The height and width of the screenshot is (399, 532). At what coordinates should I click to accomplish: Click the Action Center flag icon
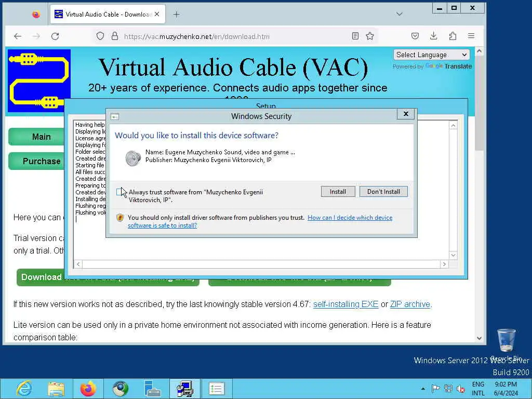(436, 389)
